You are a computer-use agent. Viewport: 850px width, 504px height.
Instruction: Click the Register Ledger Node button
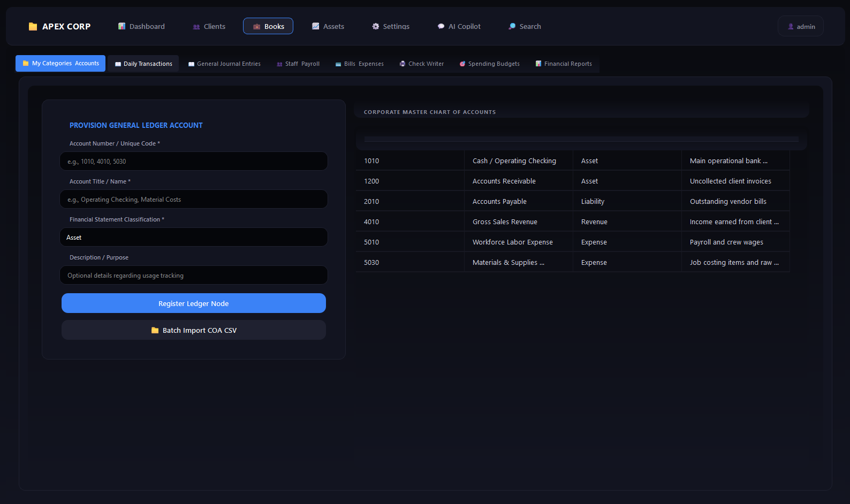pyautogui.click(x=194, y=303)
